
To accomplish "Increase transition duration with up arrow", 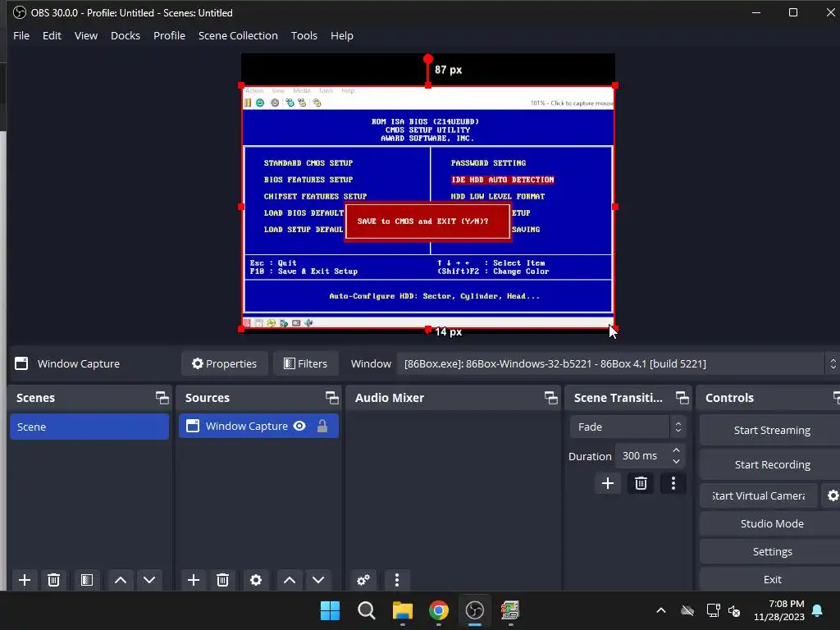I will (676, 450).
